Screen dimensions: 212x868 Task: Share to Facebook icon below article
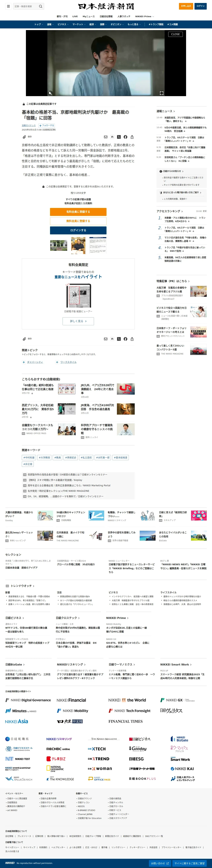coord(125,339)
